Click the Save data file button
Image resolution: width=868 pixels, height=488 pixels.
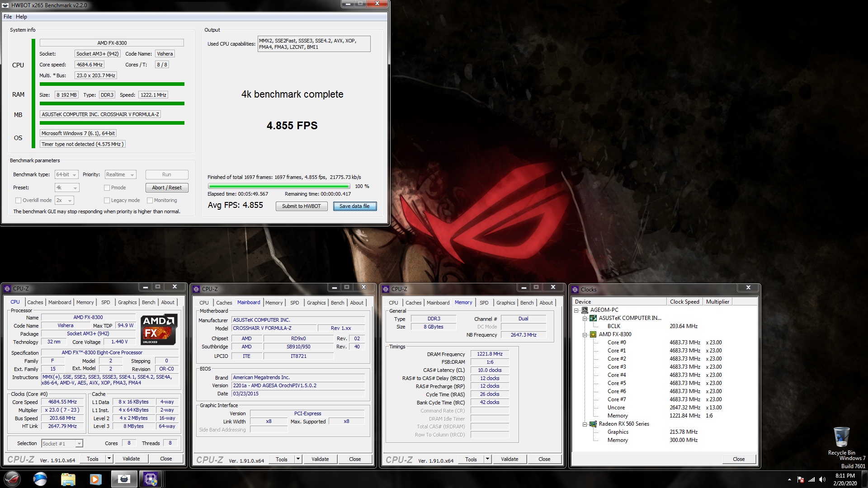coord(354,206)
